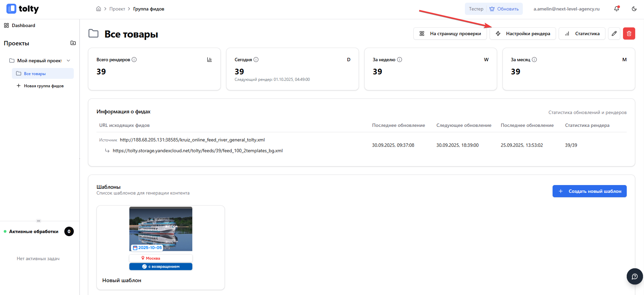The image size is (644, 295).
Task: Select Мой первый проект in sidebar
Action: (x=40, y=61)
